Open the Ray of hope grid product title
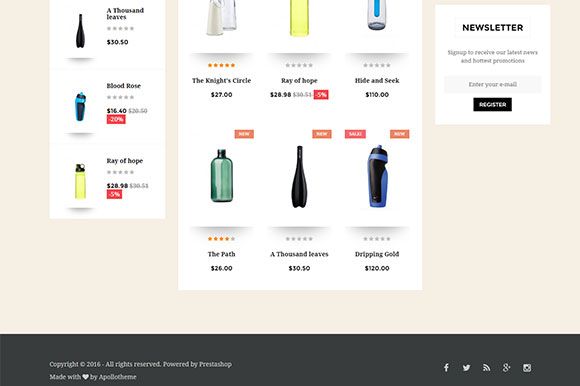 point(299,81)
